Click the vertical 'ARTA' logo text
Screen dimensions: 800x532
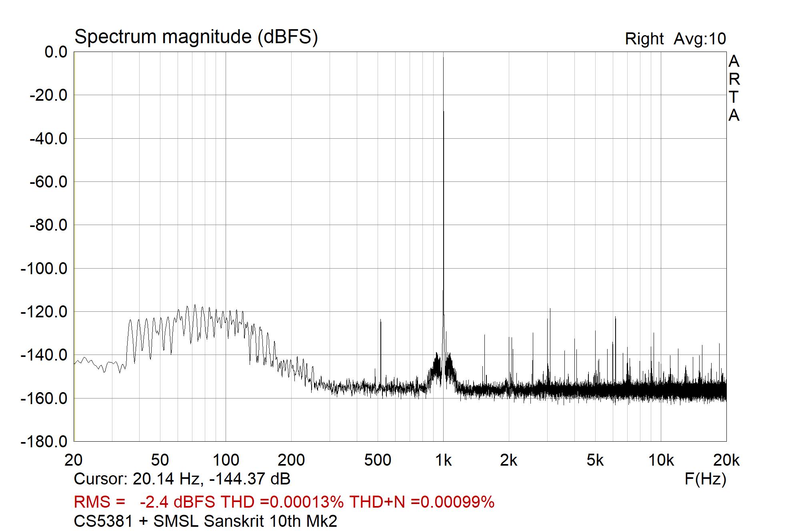734,88
